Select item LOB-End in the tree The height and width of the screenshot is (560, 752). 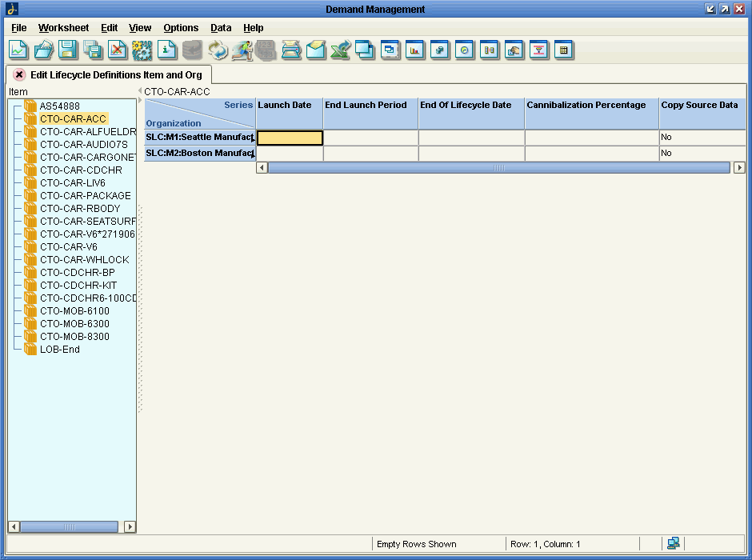point(60,349)
